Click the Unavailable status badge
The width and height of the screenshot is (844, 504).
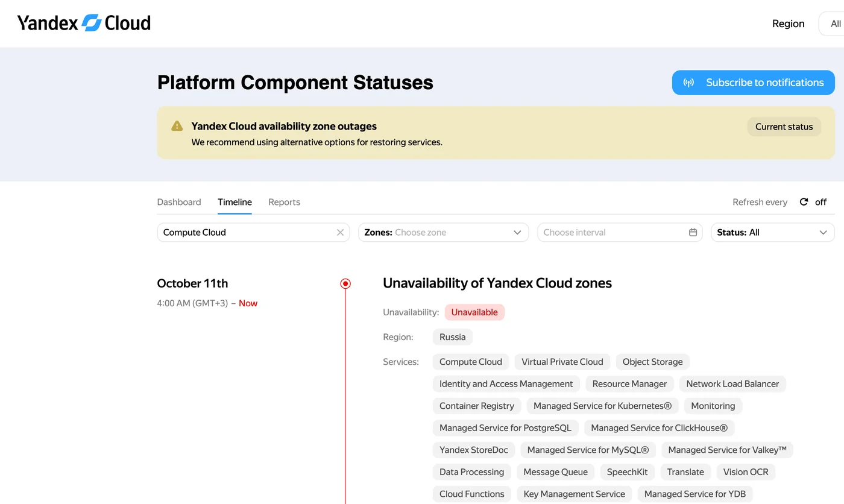474,312
